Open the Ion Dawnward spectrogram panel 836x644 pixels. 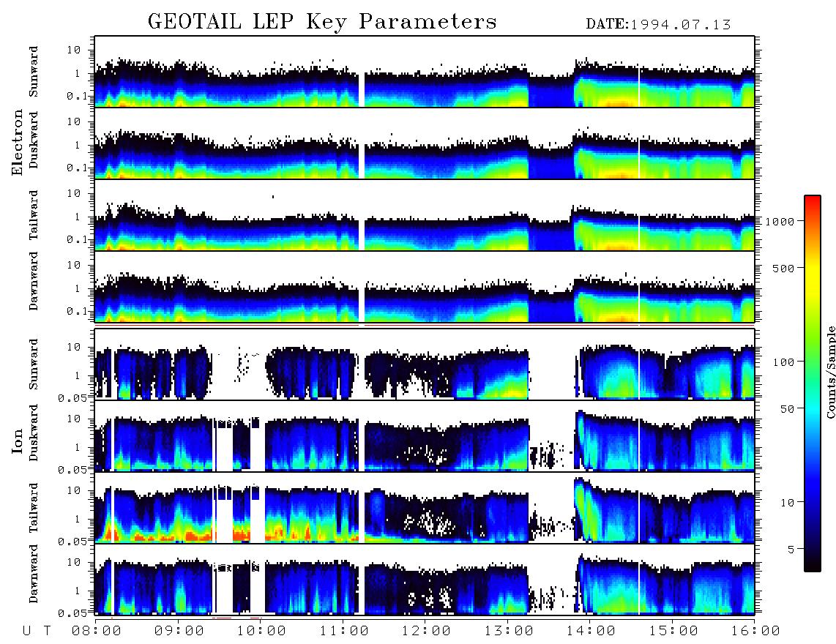[425, 580]
